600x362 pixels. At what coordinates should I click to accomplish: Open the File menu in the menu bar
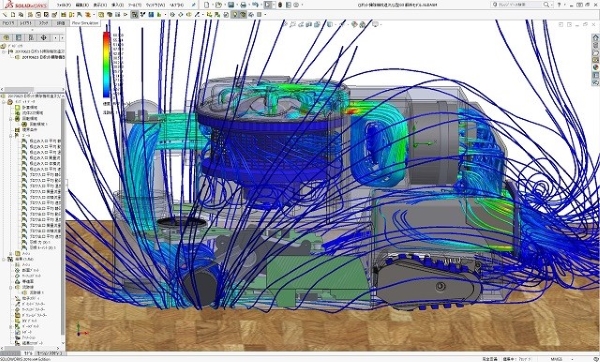[64, 5]
